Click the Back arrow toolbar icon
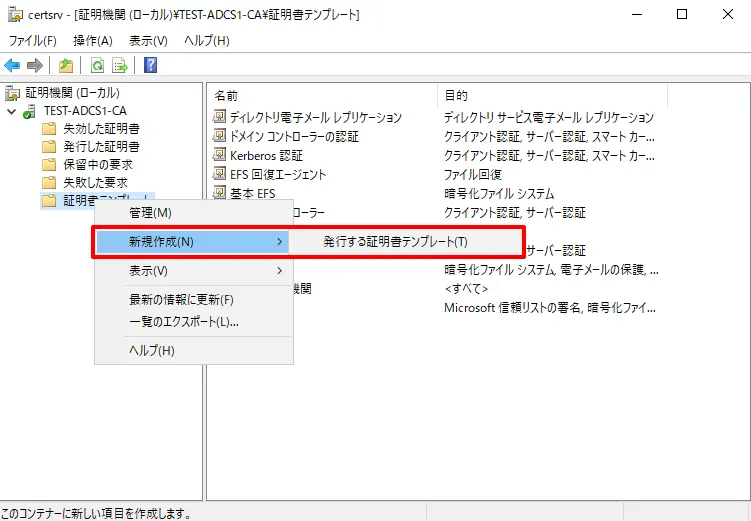Image resolution: width=751 pixels, height=521 pixels. click(x=12, y=65)
